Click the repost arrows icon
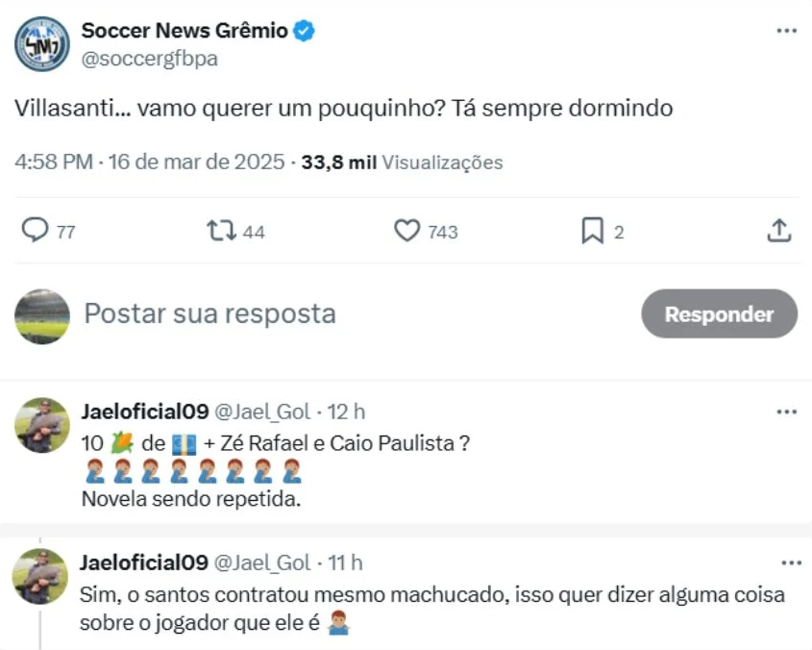812x650 pixels. point(220,231)
